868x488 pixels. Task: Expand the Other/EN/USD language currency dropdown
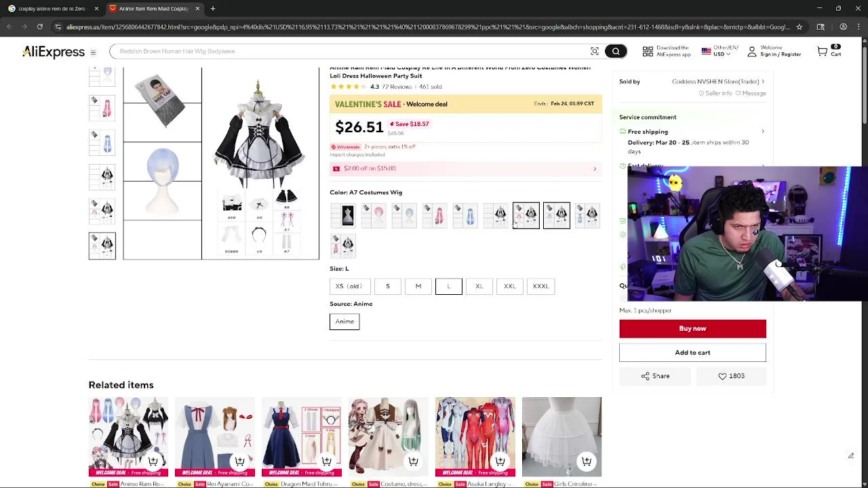point(719,52)
